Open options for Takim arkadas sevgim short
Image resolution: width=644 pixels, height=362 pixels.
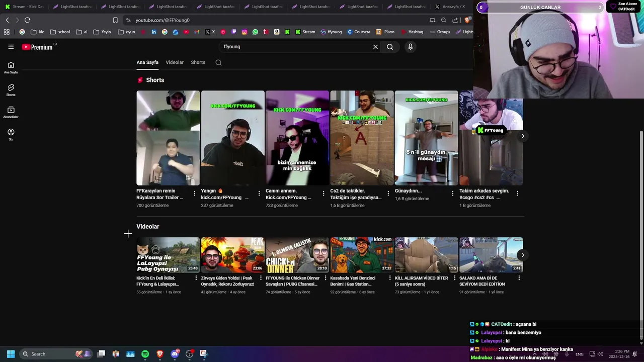click(x=517, y=193)
